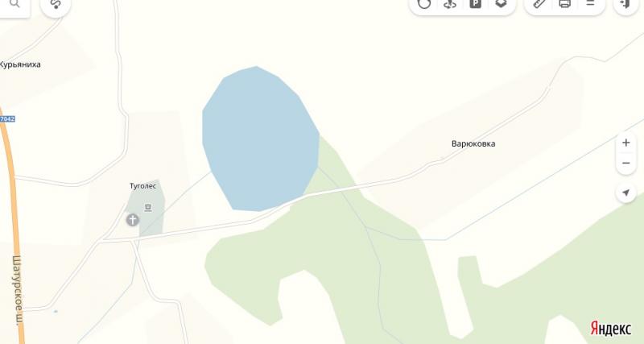Select the ruler distance tool
Viewport: 644px width, 344px height.
coord(539,4)
